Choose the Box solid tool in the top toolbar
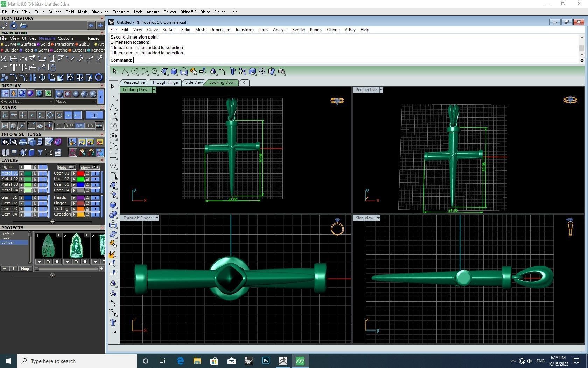588x368 pixels. (174, 71)
